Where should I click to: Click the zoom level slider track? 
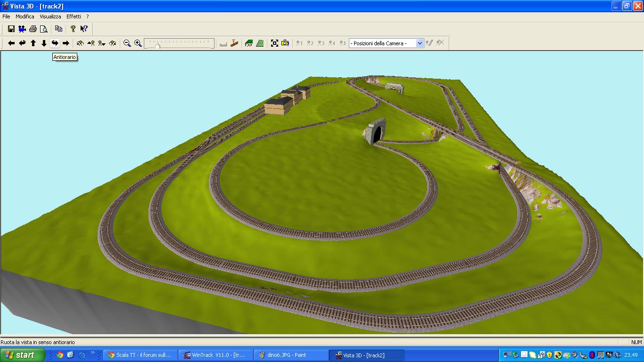coord(179,43)
